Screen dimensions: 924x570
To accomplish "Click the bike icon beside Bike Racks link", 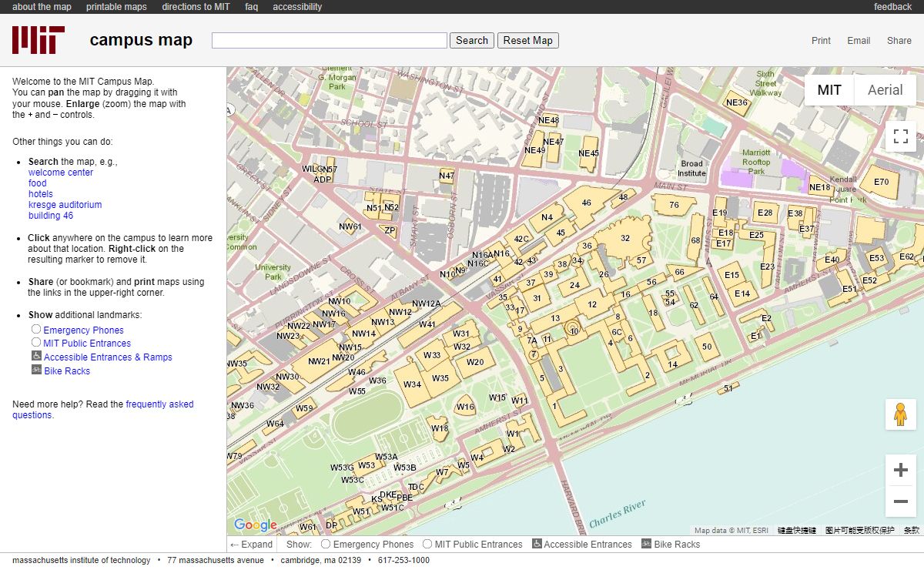I will click(x=36, y=370).
